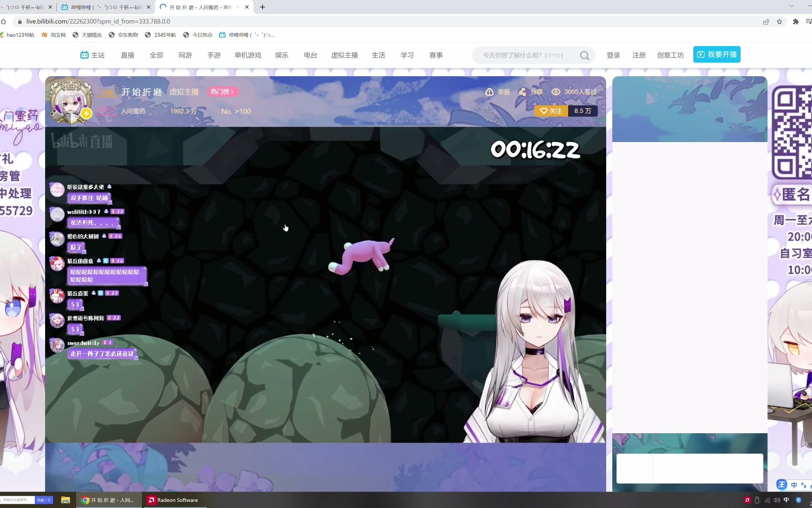
Task: Click the volume icon in system tray
Action: pos(777,500)
